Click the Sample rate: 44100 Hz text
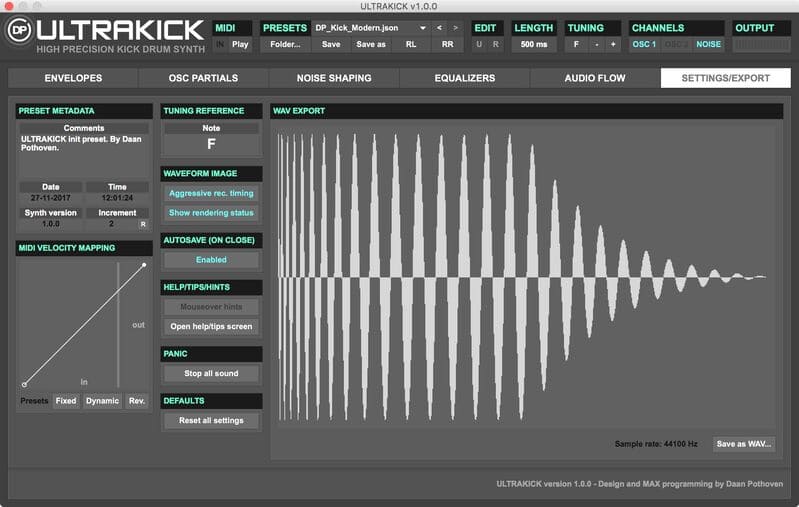The width and height of the screenshot is (799, 507). coord(656,444)
